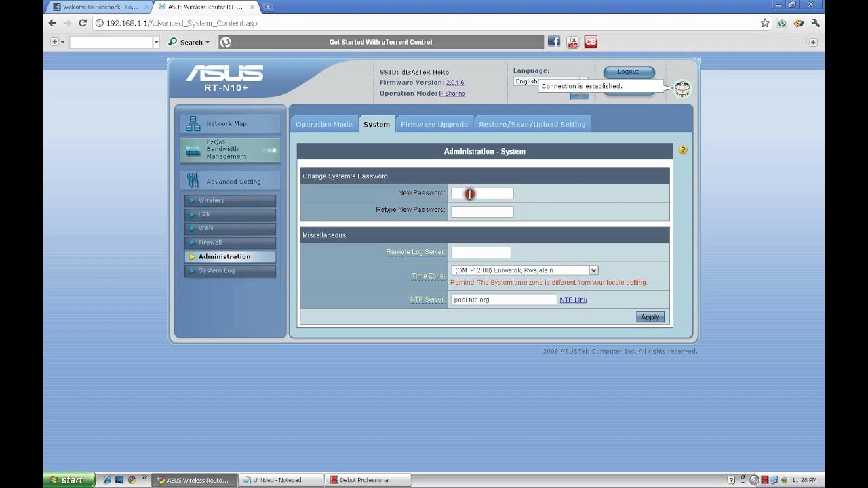Open Untitled - Notepad from the taskbar
This screenshot has height=488, width=868.
[x=281, y=480]
